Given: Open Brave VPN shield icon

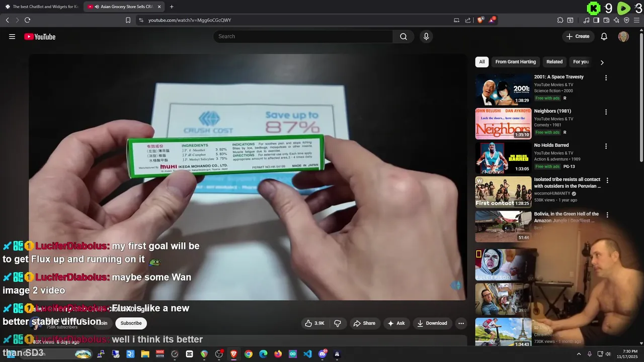Looking at the screenshot, I should point(626,20).
